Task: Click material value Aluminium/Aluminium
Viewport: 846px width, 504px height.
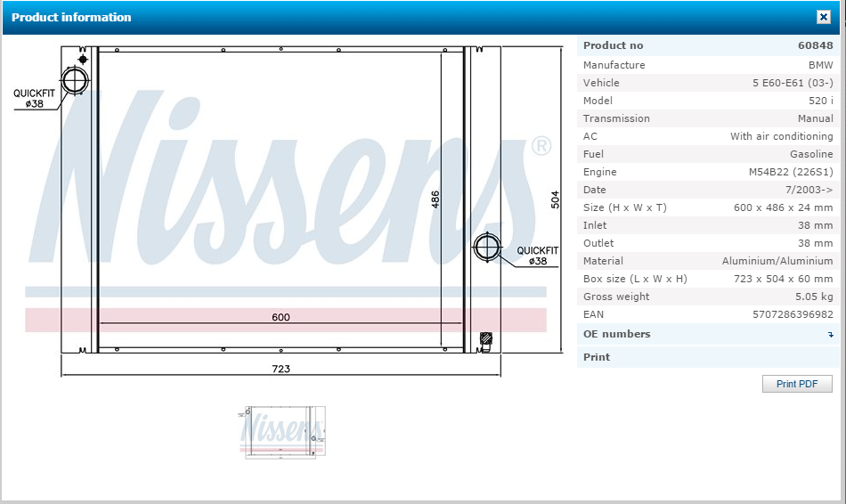Action: pos(777,261)
